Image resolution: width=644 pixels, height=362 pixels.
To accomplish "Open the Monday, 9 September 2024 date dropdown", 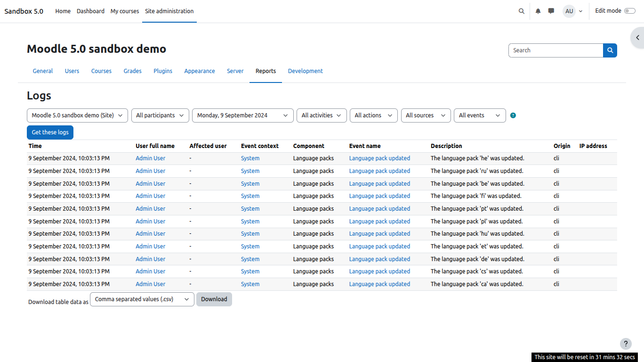I will [242, 115].
